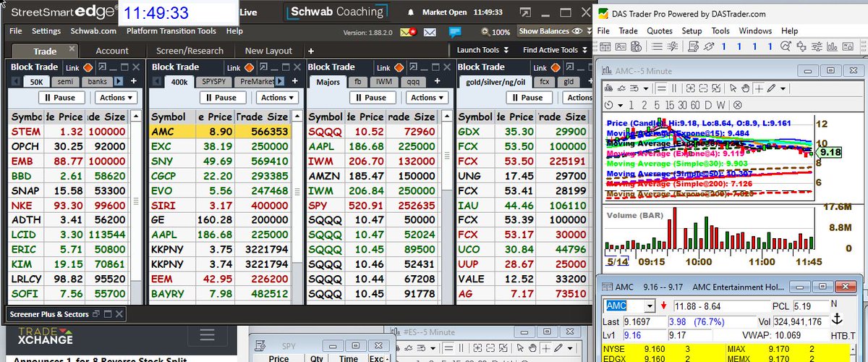Click the sliders settings icon in DAS toolbar
Image resolution: width=868 pixels, height=362 pixels.
coord(817,46)
